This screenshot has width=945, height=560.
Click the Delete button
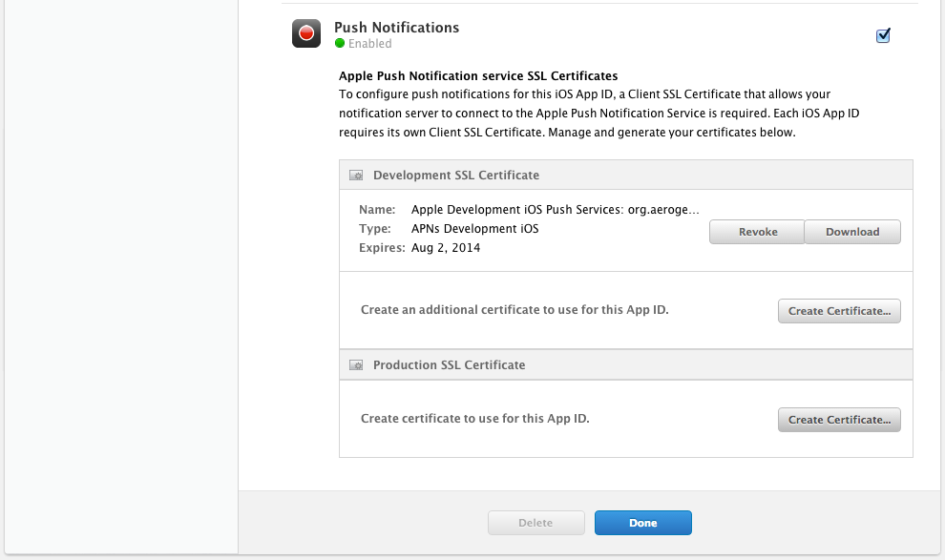[x=535, y=522]
